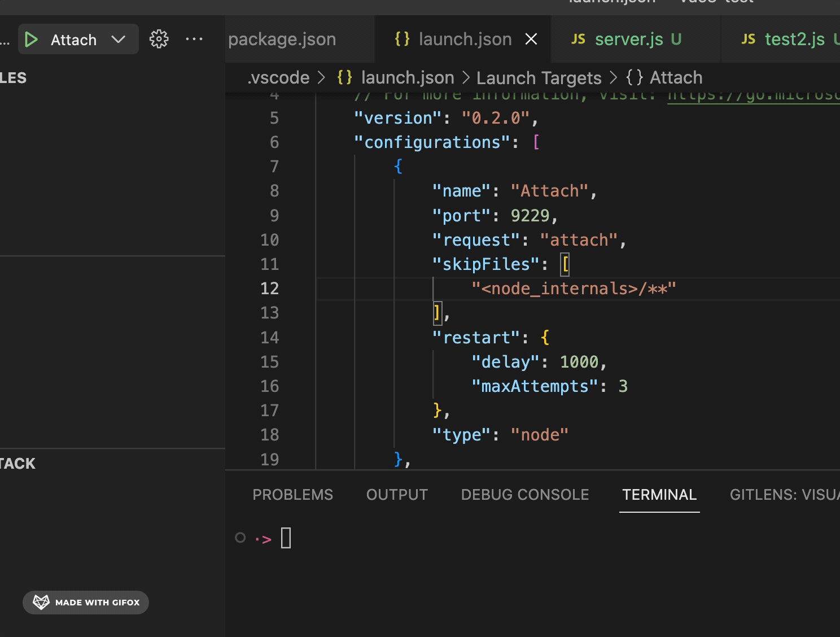Select the TERMINAL panel tab
The width and height of the screenshot is (840, 637).
click(659, 495)
